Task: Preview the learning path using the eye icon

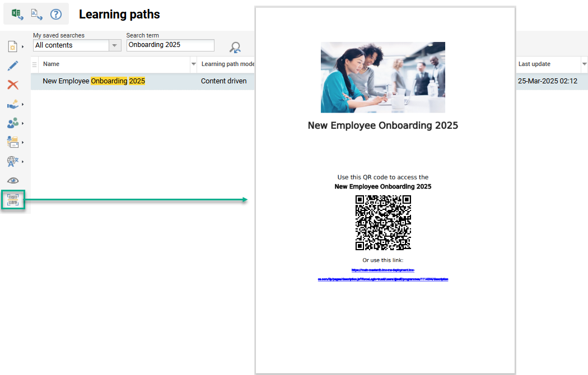Action: click(x=14, y=180)
